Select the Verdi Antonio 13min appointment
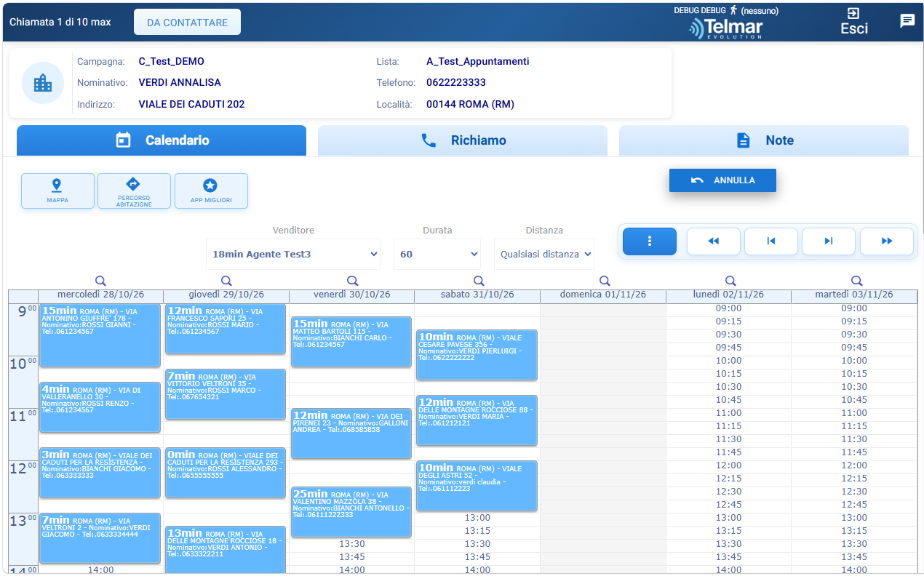 tap(226, 550)
